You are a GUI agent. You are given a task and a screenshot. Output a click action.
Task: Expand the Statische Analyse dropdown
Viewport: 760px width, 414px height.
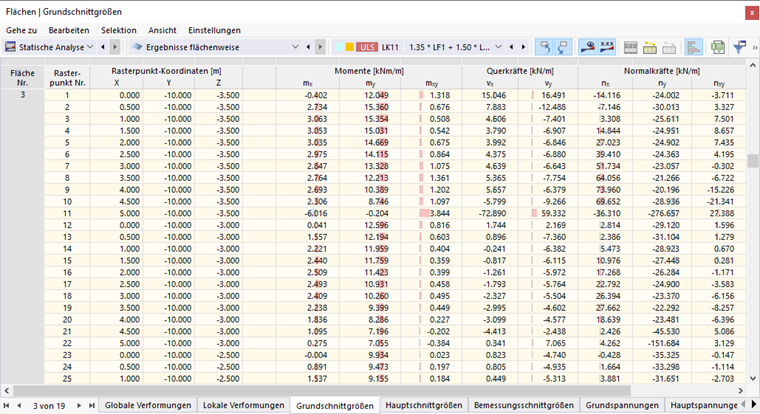pos(90,47)
